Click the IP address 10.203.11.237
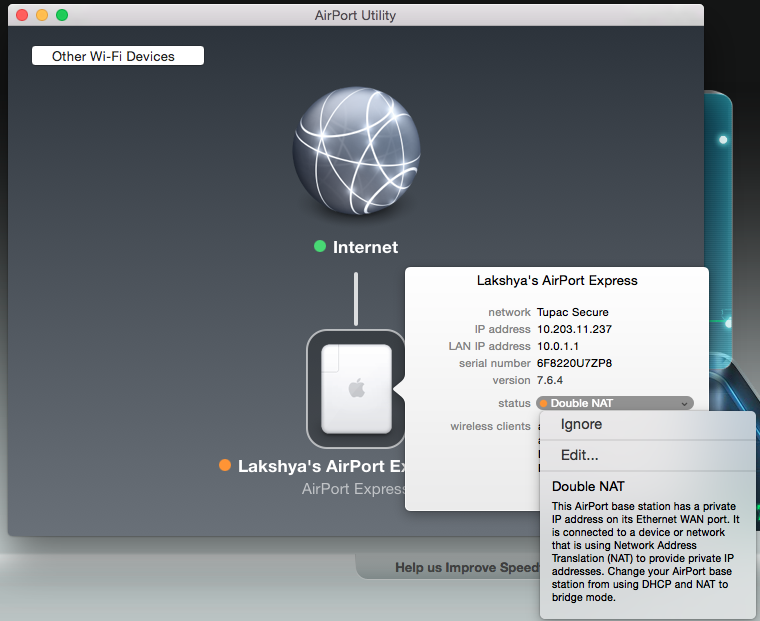760x621 pixels. coord(574,329)
